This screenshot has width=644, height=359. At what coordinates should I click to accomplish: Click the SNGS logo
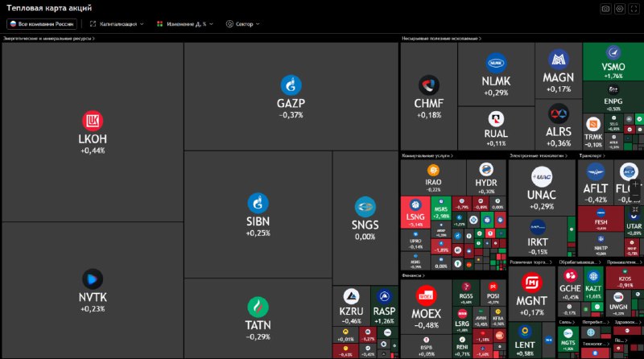point(365,207)
